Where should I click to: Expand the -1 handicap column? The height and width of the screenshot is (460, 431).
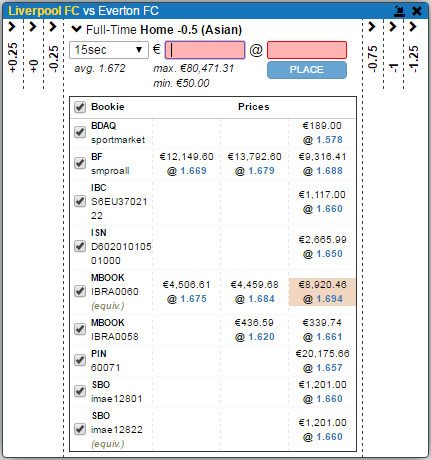click(x=393, y=27)
